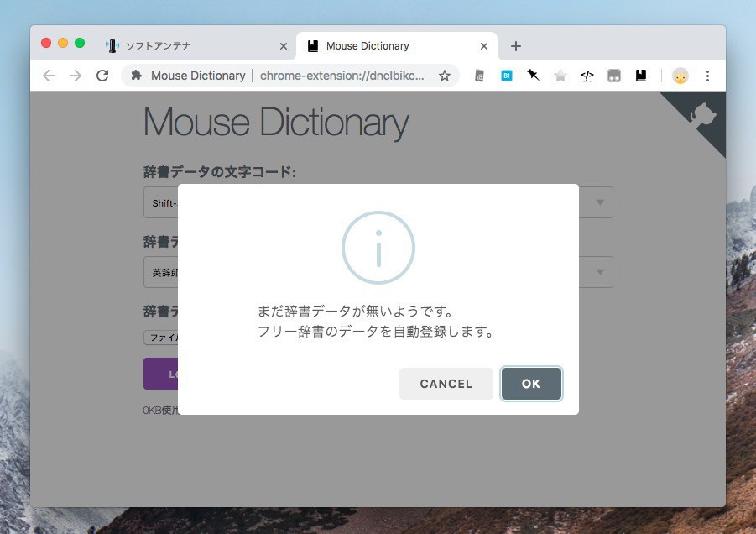Click the blue BI extension icon
The height and width of the screenshot is (534, 756).
click(x=506, y=76)
